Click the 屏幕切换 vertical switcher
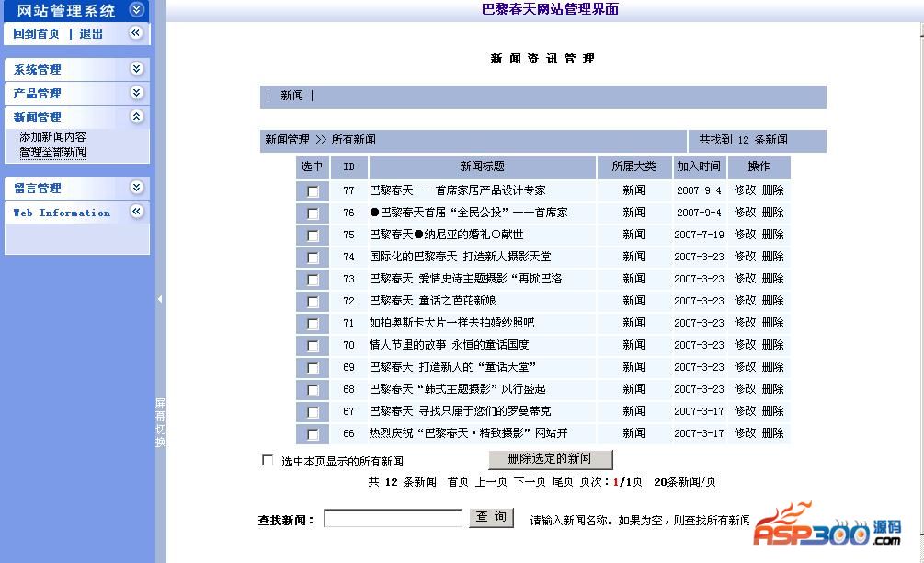This screenshot has width=924, height=563. point(160,422)
